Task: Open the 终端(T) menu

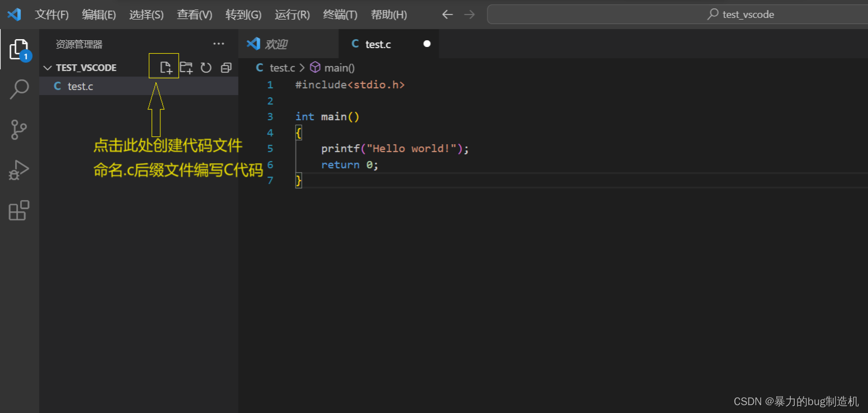Action: [340, 15]
